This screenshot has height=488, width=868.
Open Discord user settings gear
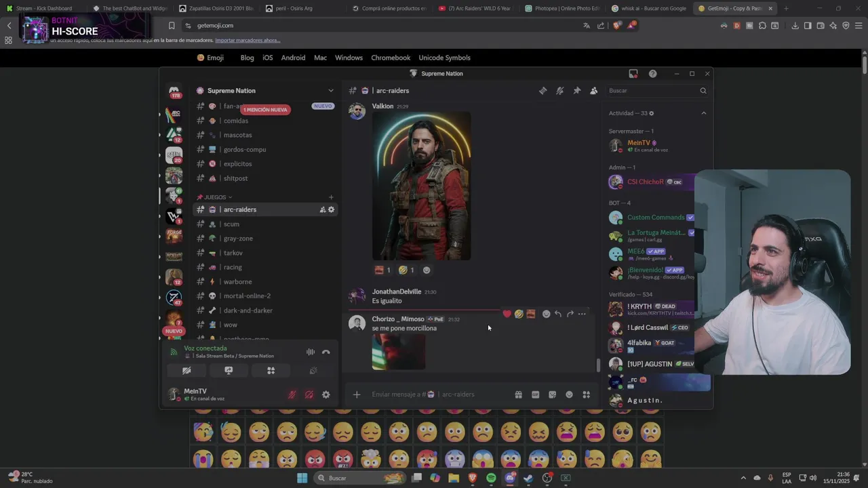pyautogui.click(x=325, y=394)
